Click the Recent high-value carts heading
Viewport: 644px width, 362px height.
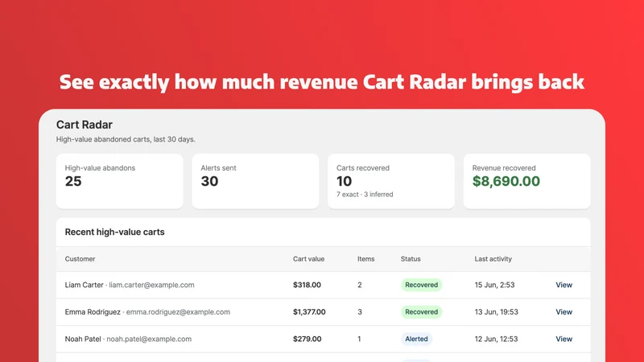pyautogui.click(x=114, y=232)
